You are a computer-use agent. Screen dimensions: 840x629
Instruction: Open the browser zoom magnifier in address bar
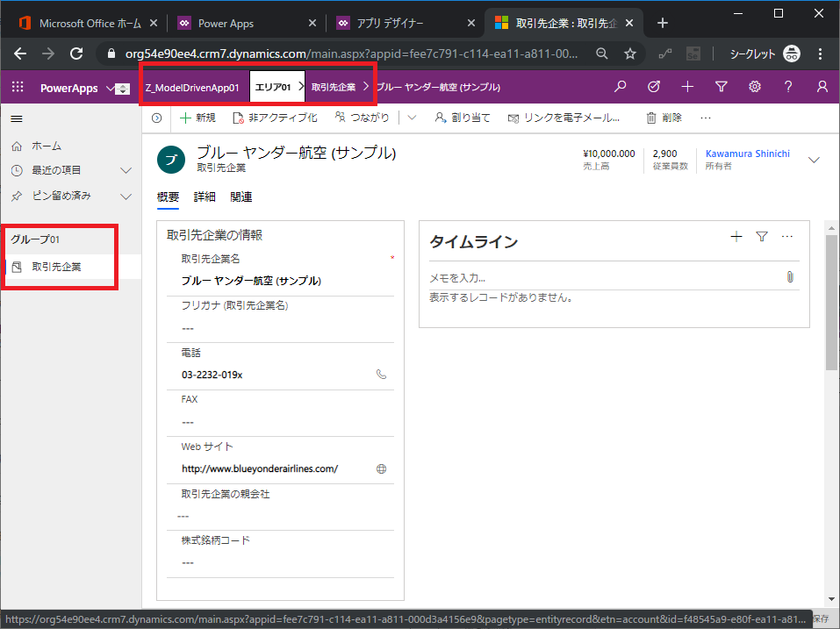click(602, 54)
